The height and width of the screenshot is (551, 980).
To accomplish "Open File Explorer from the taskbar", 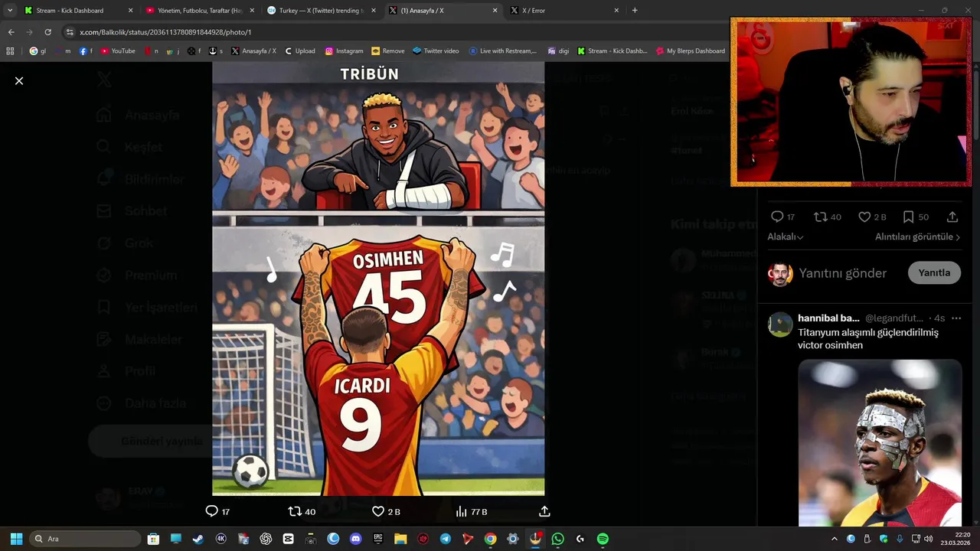I will click(x=400, y=539).
